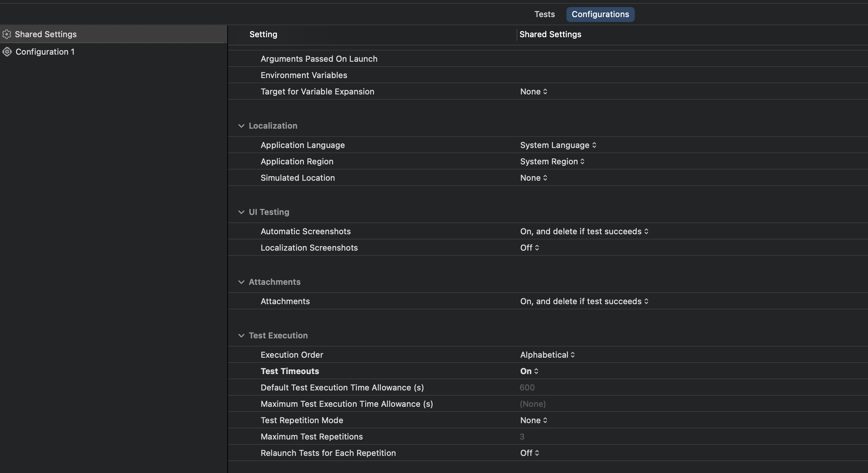868x473 pixels.
Task: Collapse the Localization section chevron
Action: pyautogui.click(x=241, y=126)
